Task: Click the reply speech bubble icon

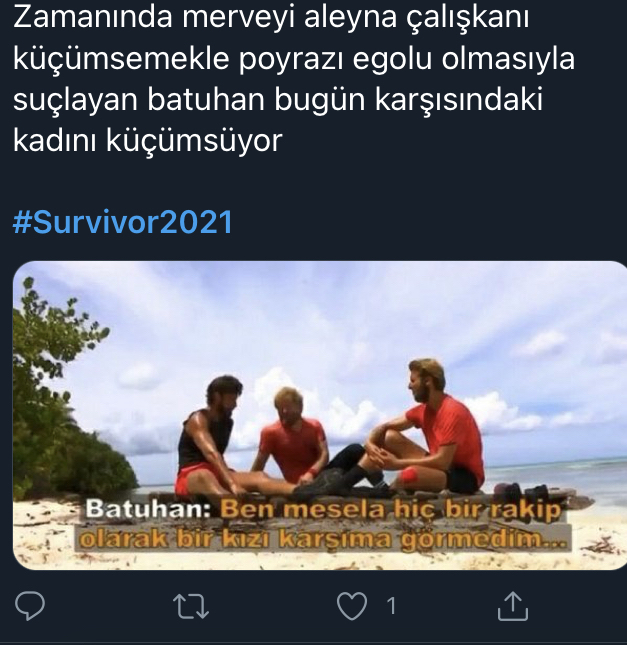Action: pyautogui.click(x=30, y=606)
